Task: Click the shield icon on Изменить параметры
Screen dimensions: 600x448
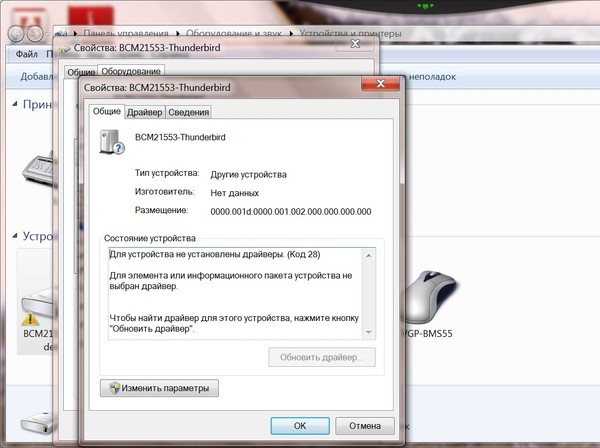Action: tap(114, 388)
